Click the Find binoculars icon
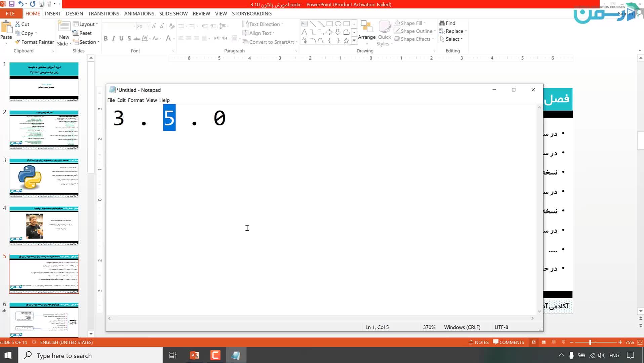This screenshot has width=644, height=363. click(442, 23)
